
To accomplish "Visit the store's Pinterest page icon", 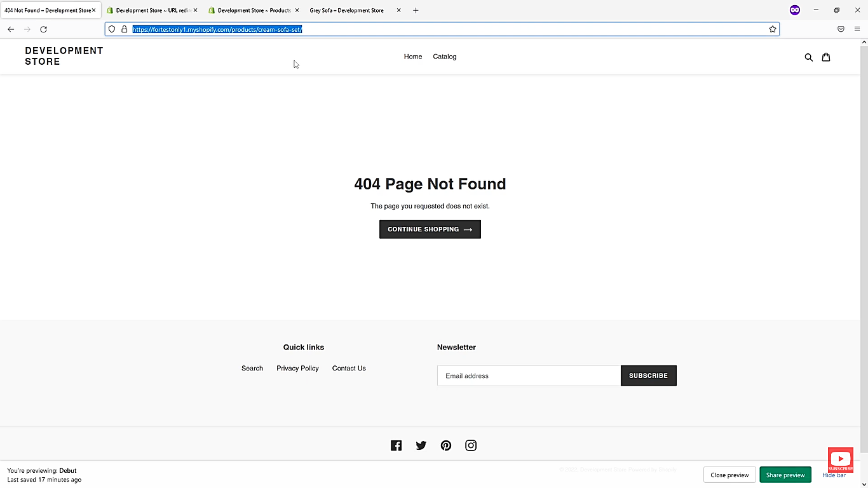I will [x=446, y=445].
